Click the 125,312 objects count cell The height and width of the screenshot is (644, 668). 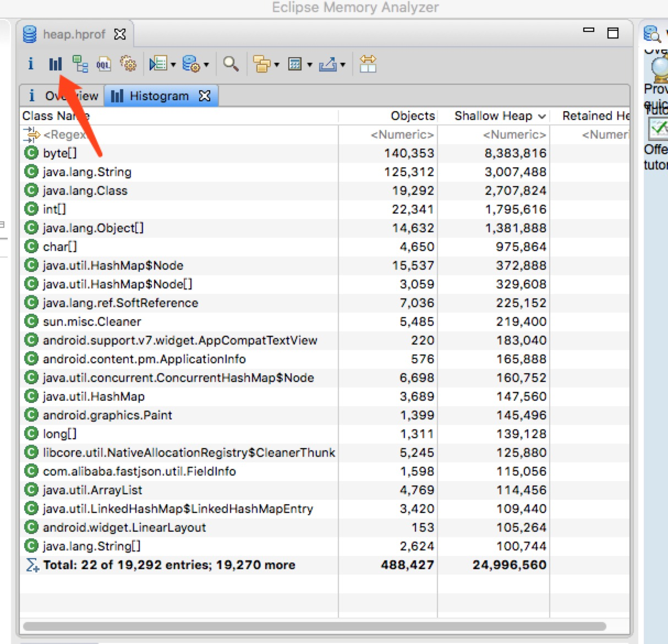click(409, 172)
